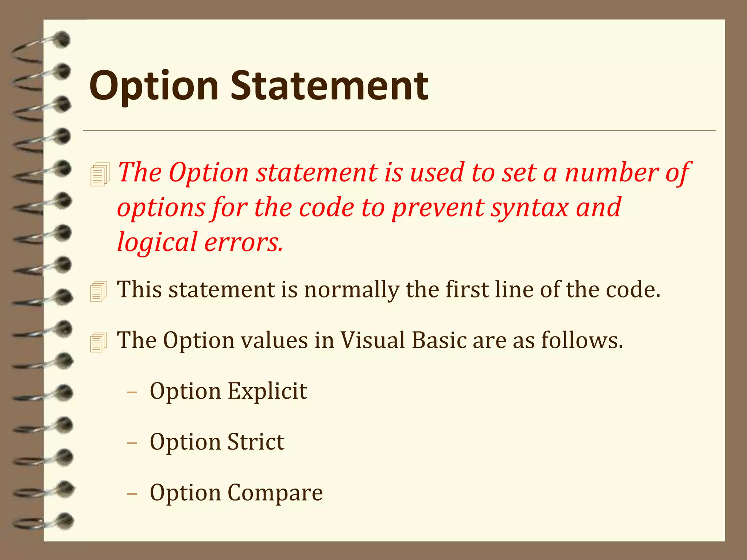This screenshot has width=747, height=560.
Task: Click the horizontal divider line under the title
Action: tap(399, 130)
